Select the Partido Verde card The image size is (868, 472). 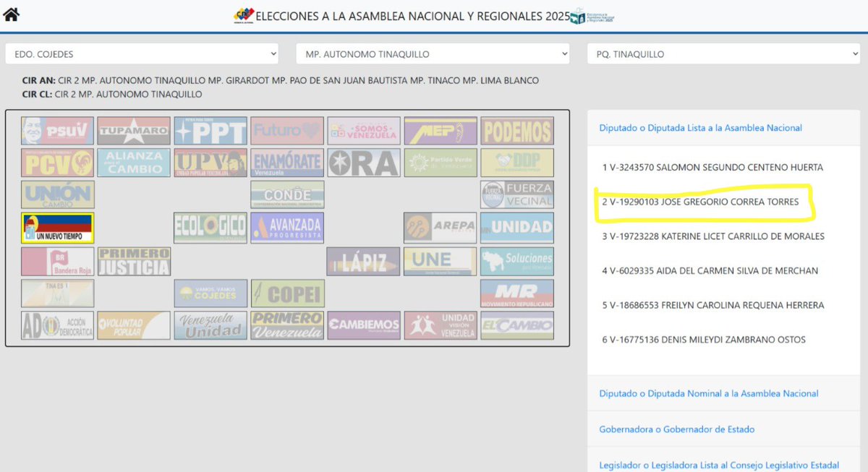[441, 163]
